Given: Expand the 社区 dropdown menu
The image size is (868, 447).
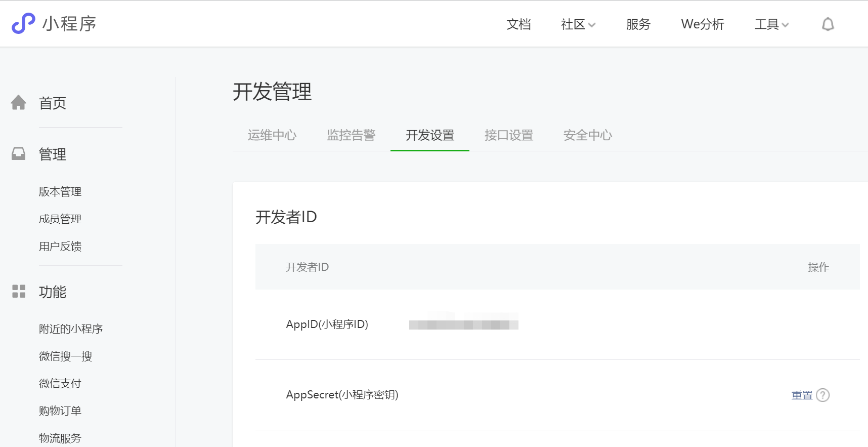Looking at the screenshot, I should (578, 24).
